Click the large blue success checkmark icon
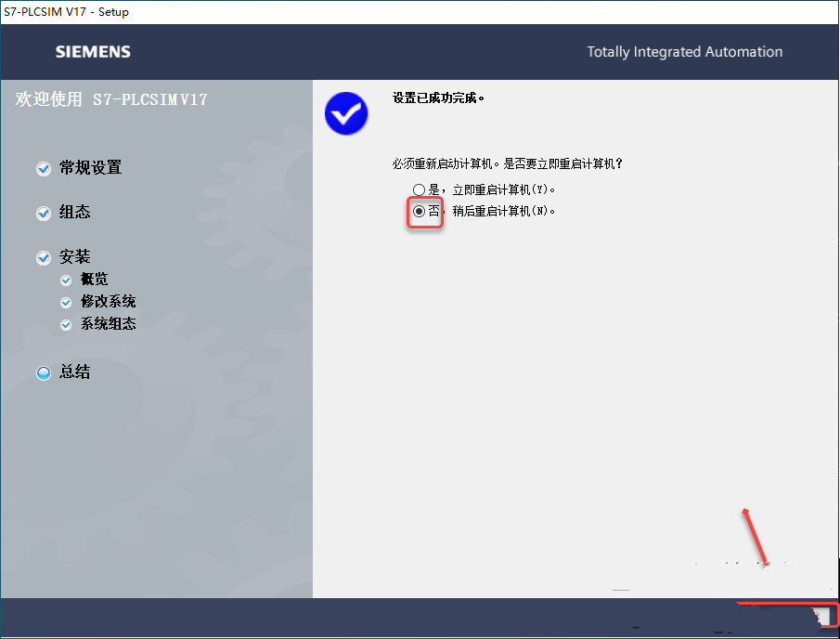 (x=346, y=113)
